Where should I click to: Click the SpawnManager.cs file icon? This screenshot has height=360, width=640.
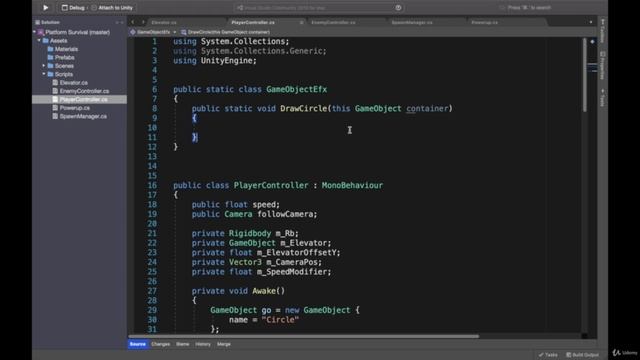pyautogui.click(x=55, y=116)
